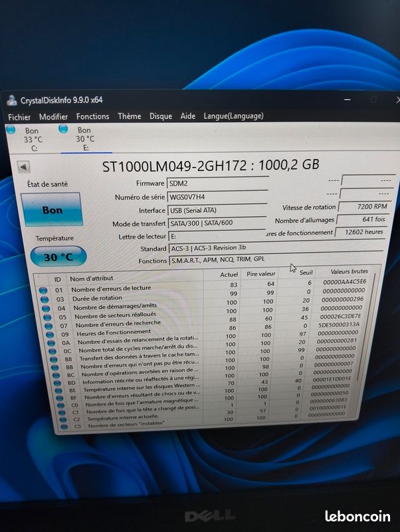400x532 pixels.
Task: Click status icon for attribute B8
Action: 54,359
